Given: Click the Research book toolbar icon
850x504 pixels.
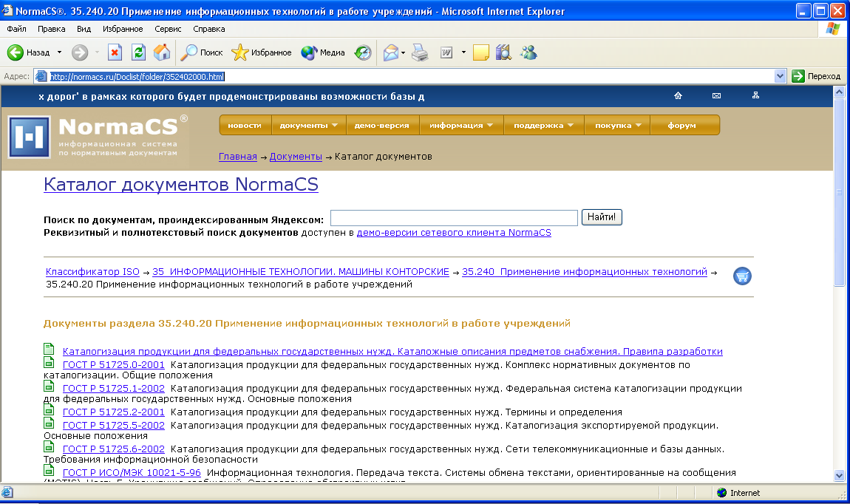Looking at the screenshot, I should (503, 52).
